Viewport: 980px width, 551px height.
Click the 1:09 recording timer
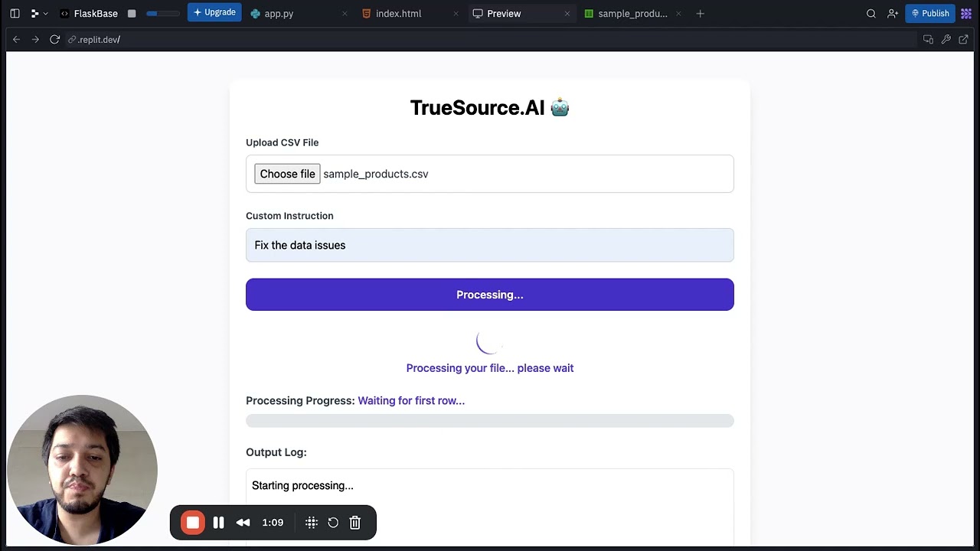coord(273,523)
